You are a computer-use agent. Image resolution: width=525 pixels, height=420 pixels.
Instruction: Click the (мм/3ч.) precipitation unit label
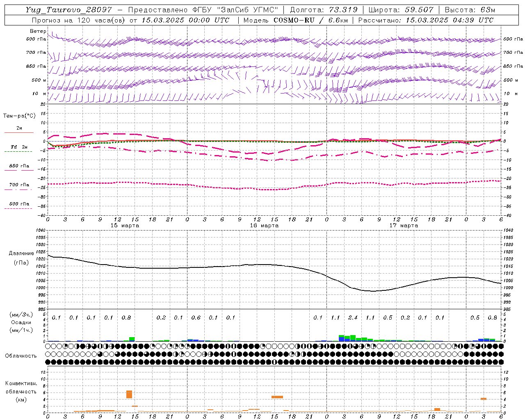(x=21, y=315)
